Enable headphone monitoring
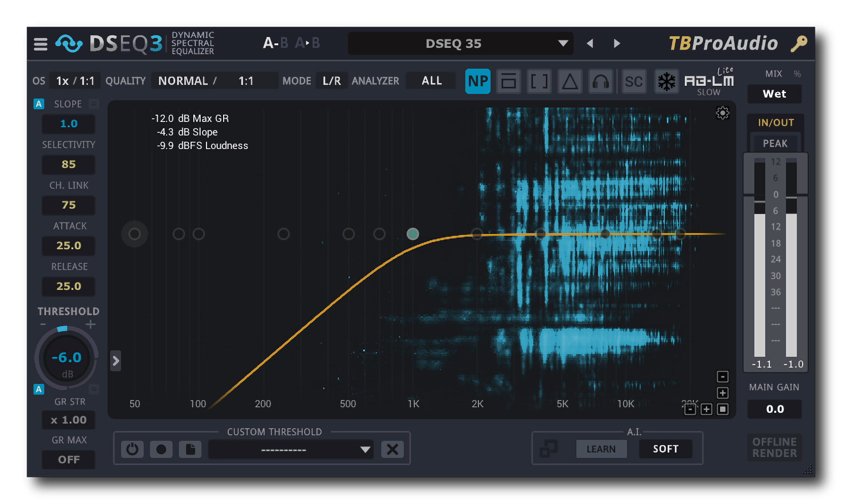The width and height of the screenshot is (842, 504). point(600,82)
